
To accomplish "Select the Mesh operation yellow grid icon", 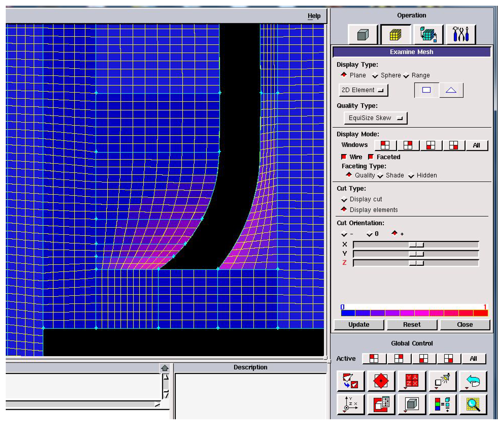I will click(x=395, y=35).
